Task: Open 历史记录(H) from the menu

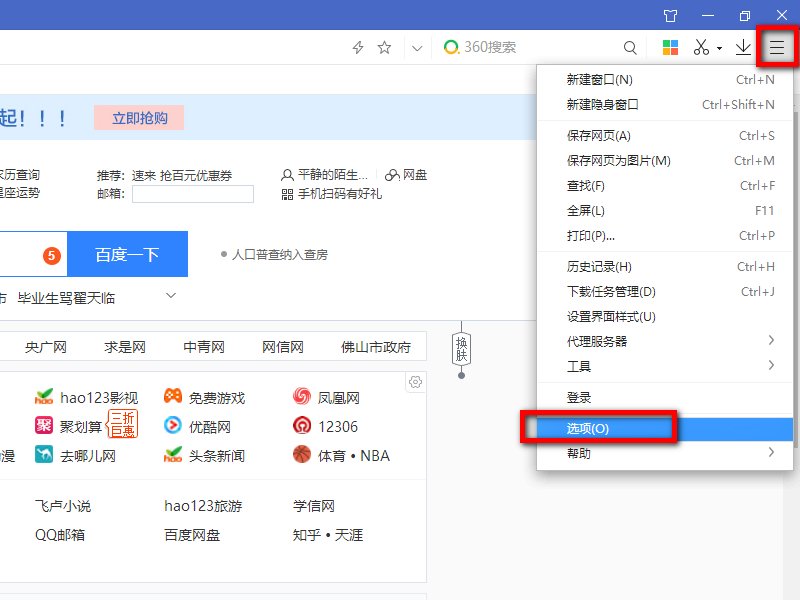Action: click(x=600, y=268)
